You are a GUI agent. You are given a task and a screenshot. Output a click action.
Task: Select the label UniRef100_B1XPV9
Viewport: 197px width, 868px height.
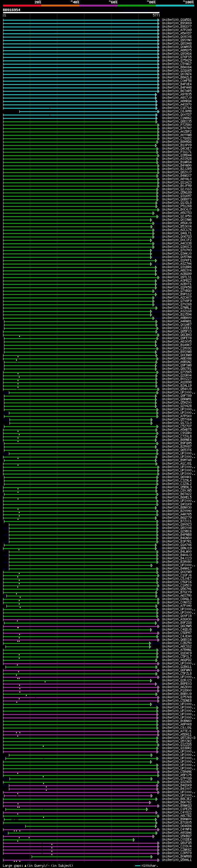click(177, 145)
